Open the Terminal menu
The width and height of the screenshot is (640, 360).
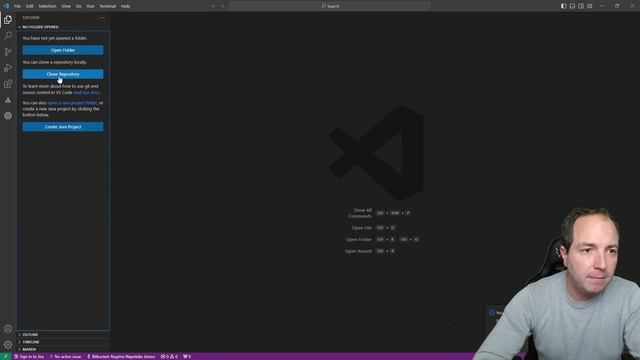click(108, 6)
